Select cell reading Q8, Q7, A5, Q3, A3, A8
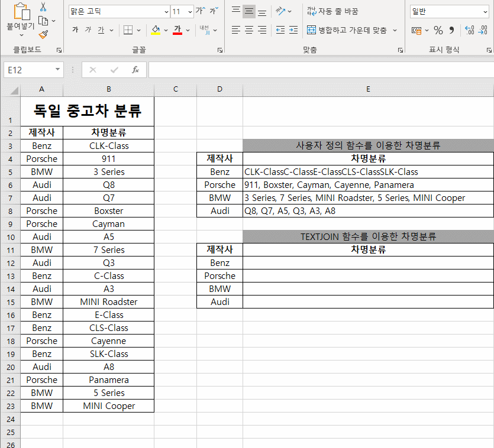The width and height of the screenshot is (494, 448). click(368, 211)
